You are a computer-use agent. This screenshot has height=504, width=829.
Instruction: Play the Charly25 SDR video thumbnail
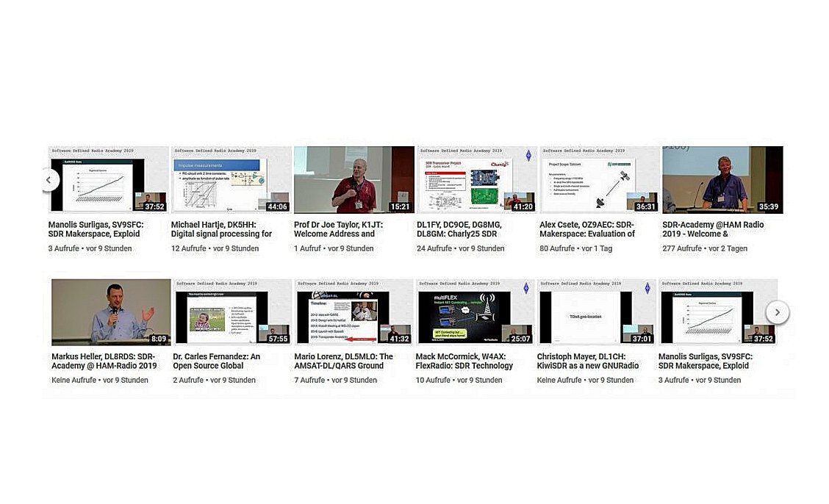pos(476,180)
